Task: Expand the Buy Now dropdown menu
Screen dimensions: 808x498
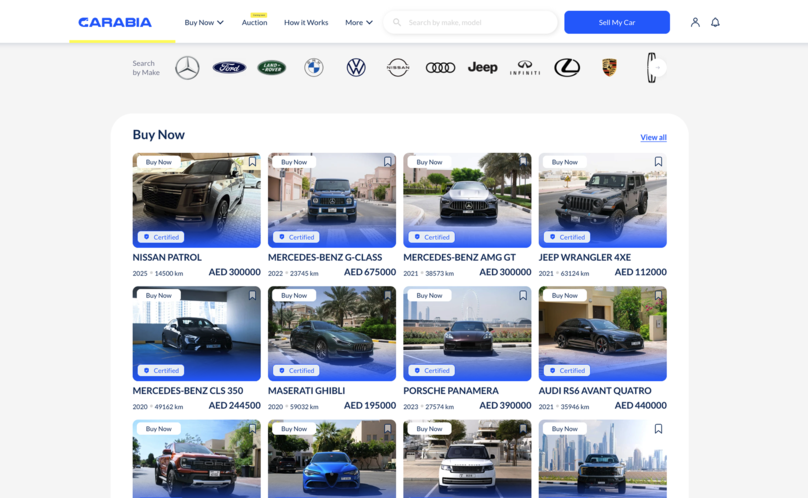Action: (x=204, y=22)
